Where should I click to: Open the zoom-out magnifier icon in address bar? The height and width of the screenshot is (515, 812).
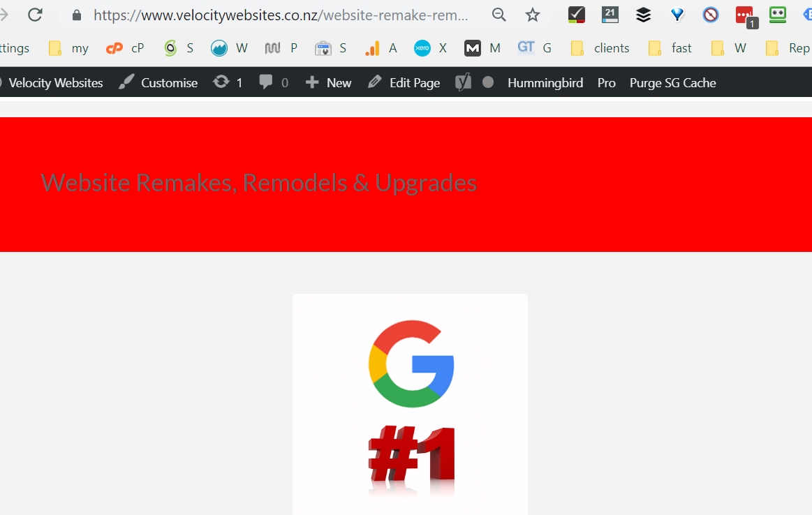pos(499,15)
